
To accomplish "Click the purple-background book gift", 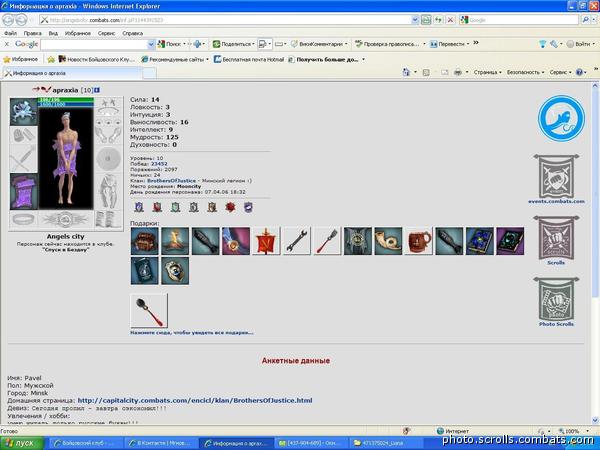I will point(510,241).
